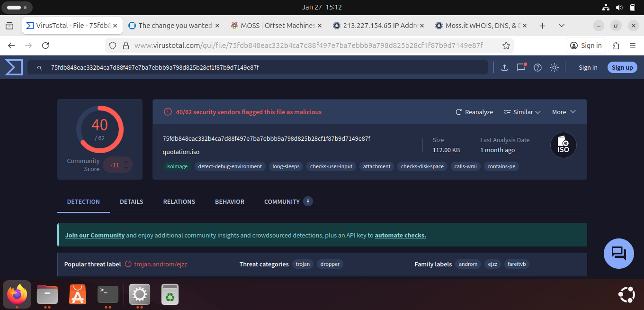
Task: Open a new browser tab with plus
Action: 543,26
